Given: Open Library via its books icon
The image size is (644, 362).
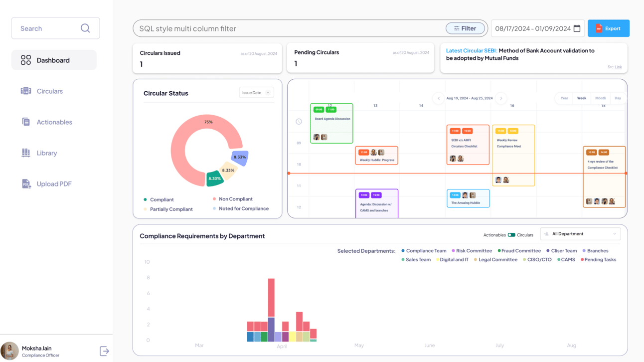Looking at the screenshot, I should tap(26, 153).
